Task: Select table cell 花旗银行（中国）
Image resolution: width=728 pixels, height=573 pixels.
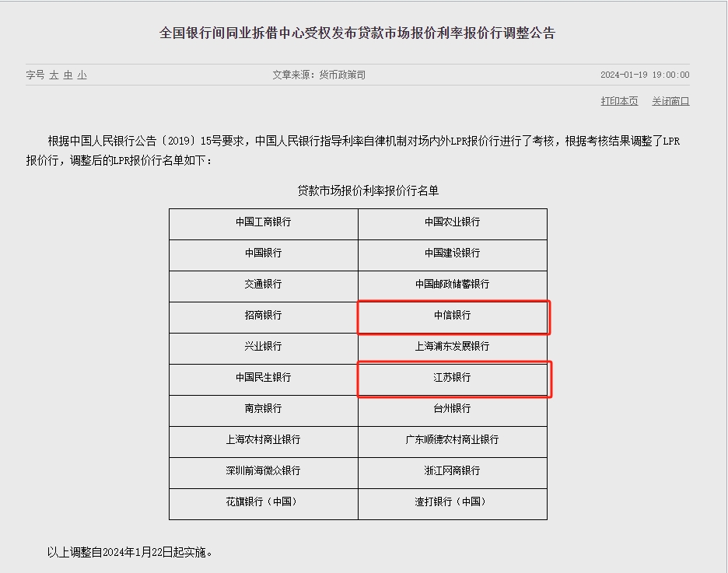Action: click(263, 504)
